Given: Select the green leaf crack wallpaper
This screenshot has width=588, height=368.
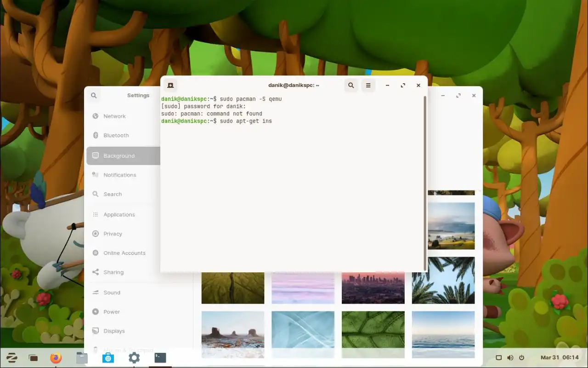Looking at the screenshot, I should (x=233, y=287).
